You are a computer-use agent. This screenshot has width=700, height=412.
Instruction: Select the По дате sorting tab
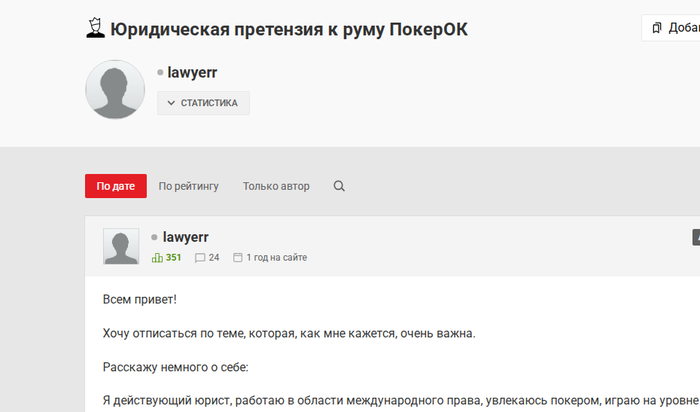(x=116, y=186)
